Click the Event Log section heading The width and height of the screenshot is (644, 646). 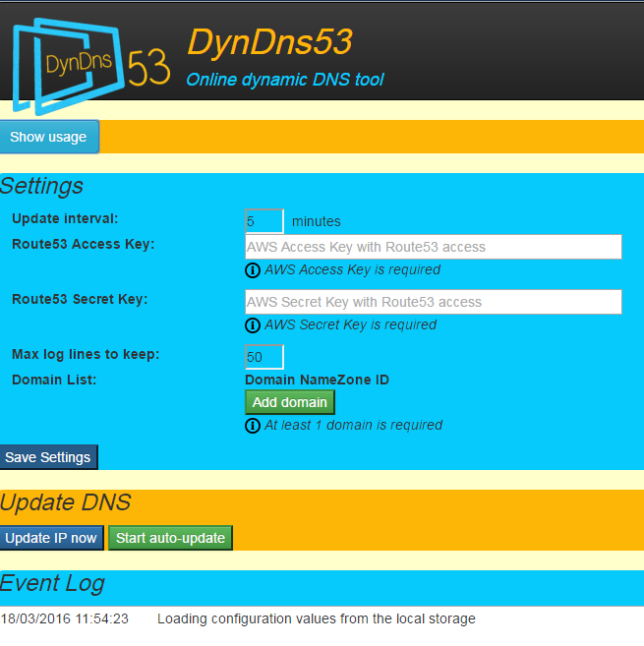(x=52, y=584)
